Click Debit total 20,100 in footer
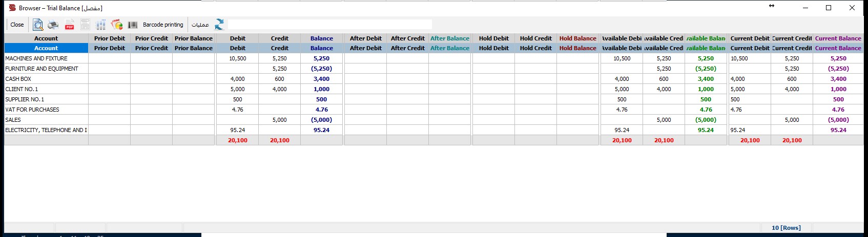 (x=238, y=140)
